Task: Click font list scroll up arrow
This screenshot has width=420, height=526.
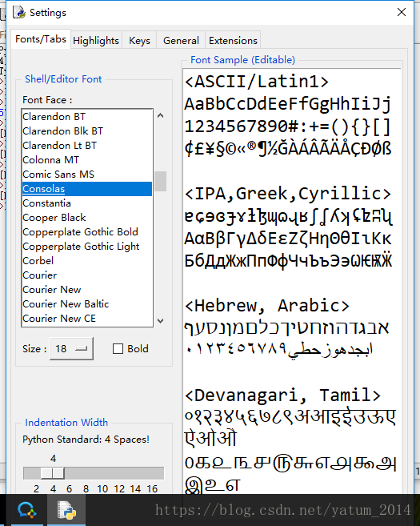Action: point(161,116)
